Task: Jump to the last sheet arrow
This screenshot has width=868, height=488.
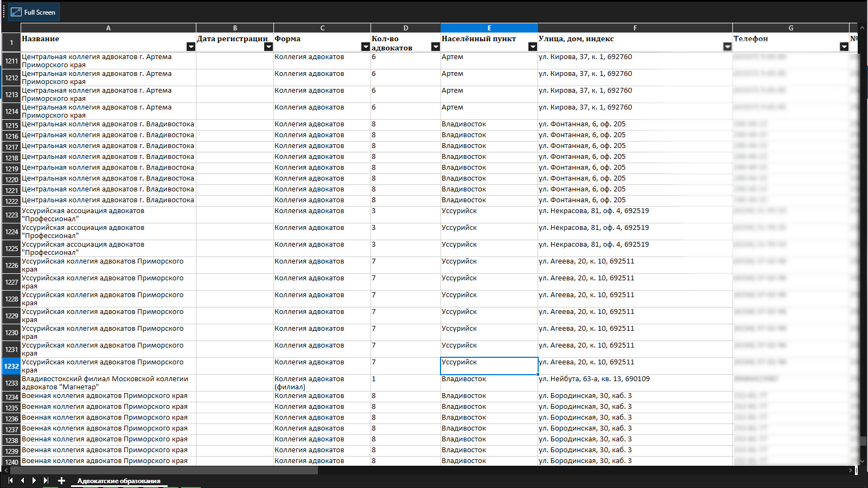Action: 46,480
